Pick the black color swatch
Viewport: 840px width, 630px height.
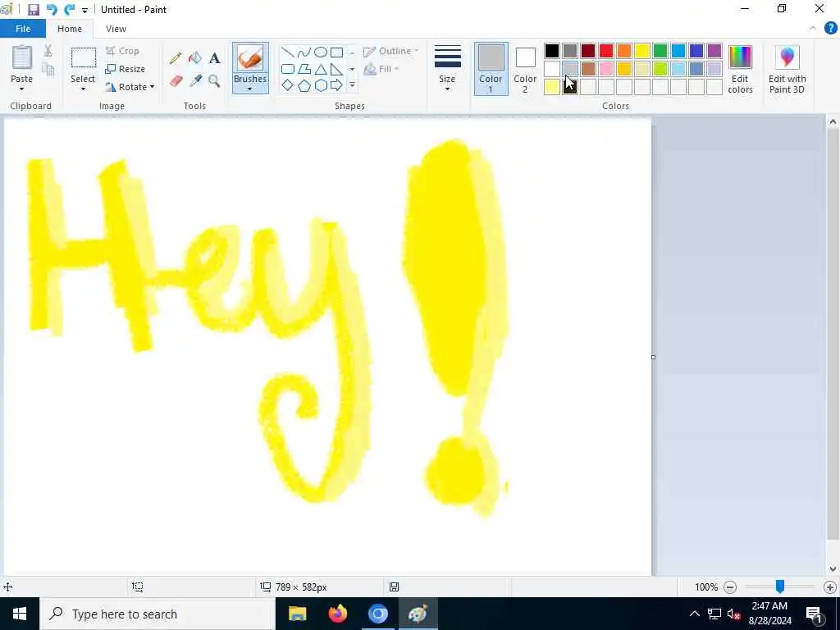552,51
